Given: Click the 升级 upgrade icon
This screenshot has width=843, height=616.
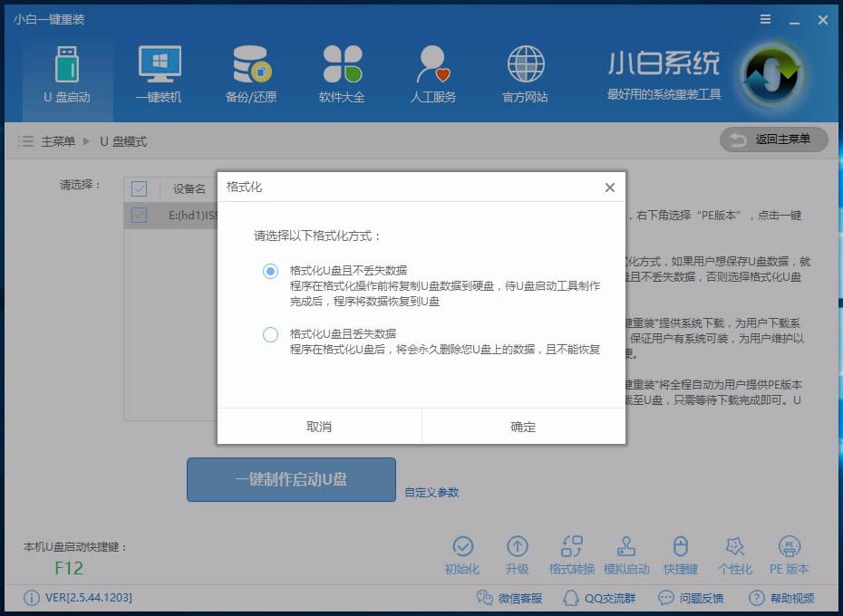Looking at the screenshot, I should point(518,553).
